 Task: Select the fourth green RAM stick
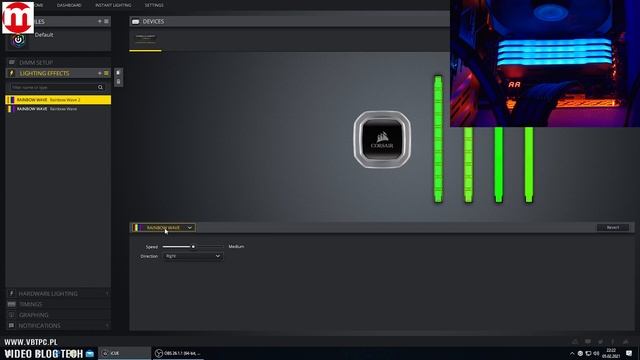click(529, 165)
